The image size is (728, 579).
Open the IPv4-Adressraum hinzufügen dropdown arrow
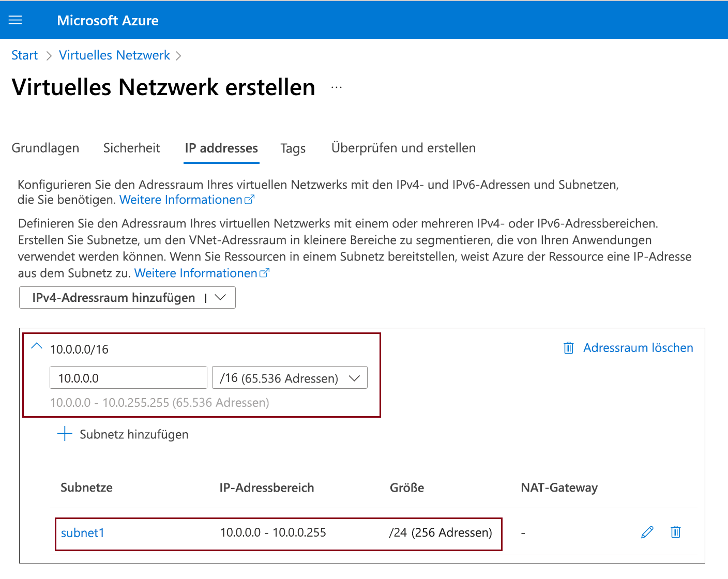[221, 297]
